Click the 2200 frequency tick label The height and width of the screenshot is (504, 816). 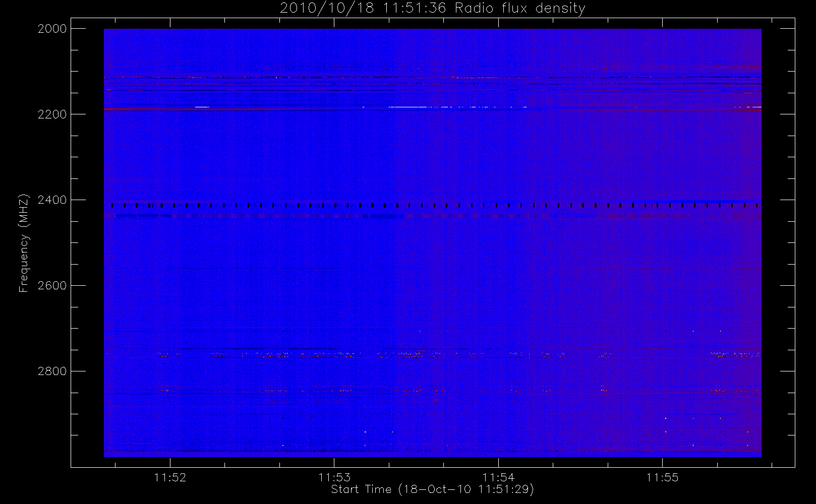[52, 114]
